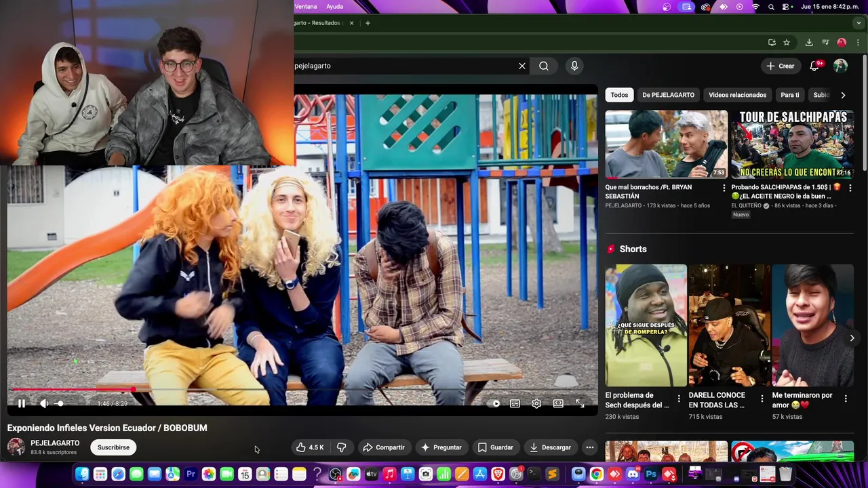The image size is (868, 488).
Task: Adjust the video volume slider
Action: click(60, 403)
